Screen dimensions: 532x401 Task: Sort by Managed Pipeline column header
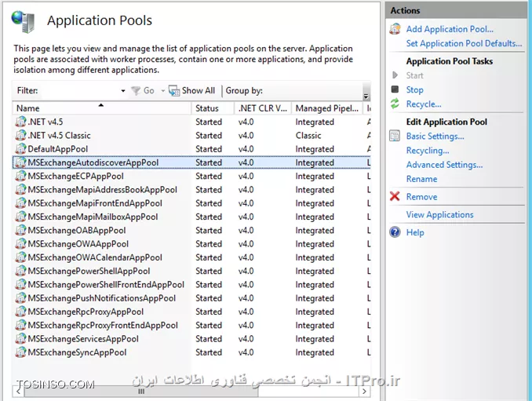click(326, 108)
